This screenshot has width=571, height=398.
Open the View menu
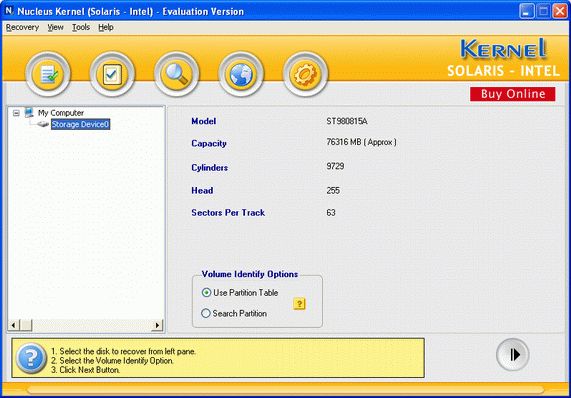55,27
